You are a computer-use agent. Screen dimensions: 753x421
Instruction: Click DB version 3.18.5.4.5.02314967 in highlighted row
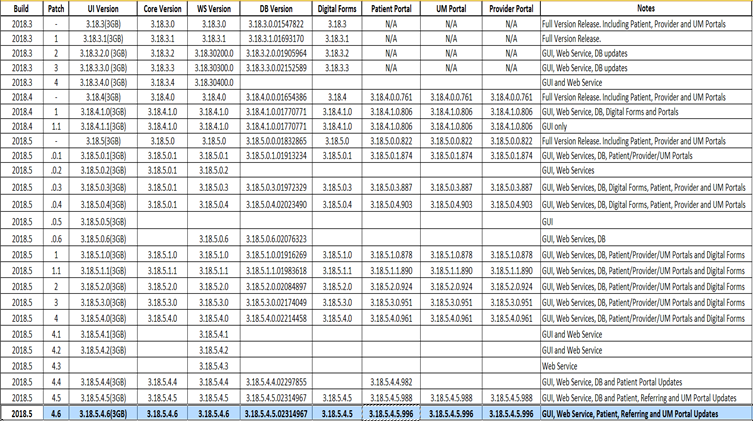tap(276, 412)
